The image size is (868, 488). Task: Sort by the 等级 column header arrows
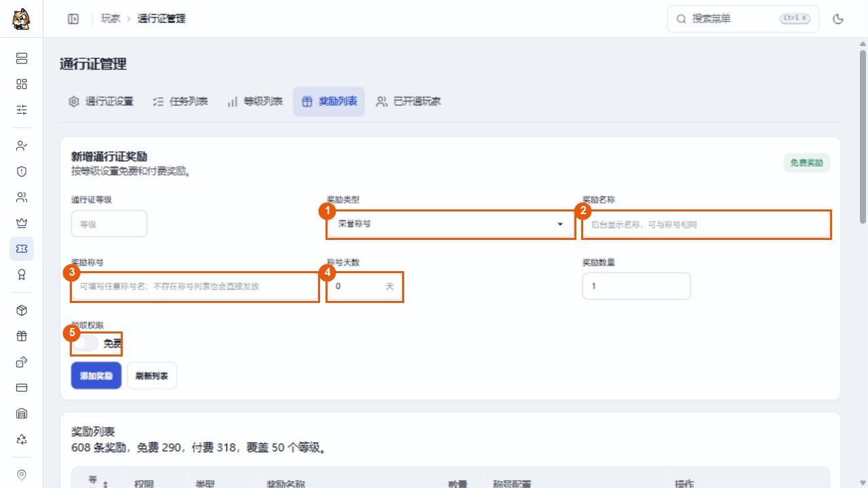coord(104,483)
